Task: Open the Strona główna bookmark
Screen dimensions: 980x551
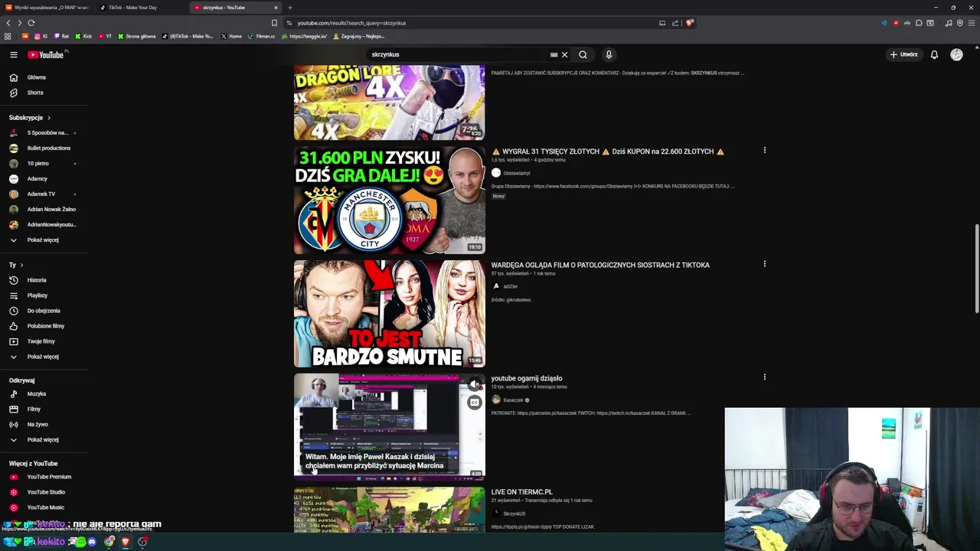Action: point(137,36)
